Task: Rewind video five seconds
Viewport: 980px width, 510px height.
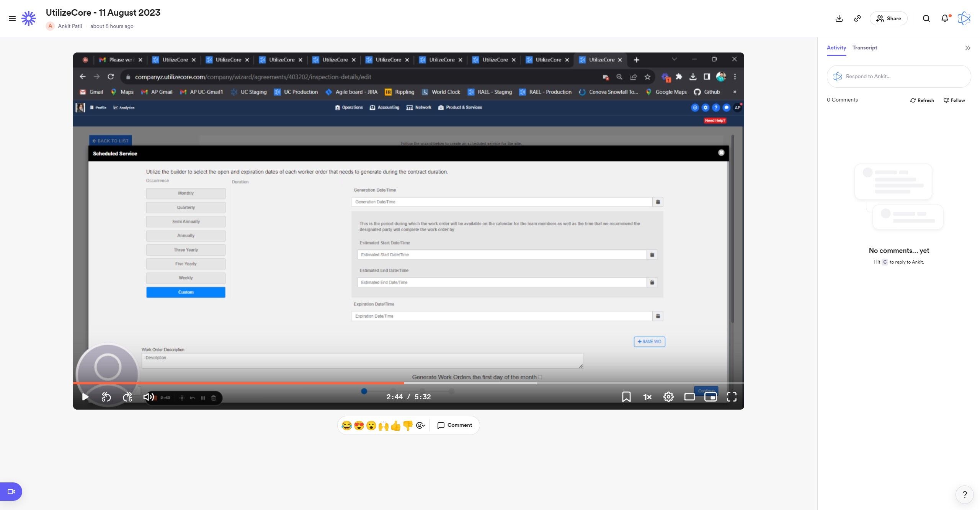Action: 106,397
